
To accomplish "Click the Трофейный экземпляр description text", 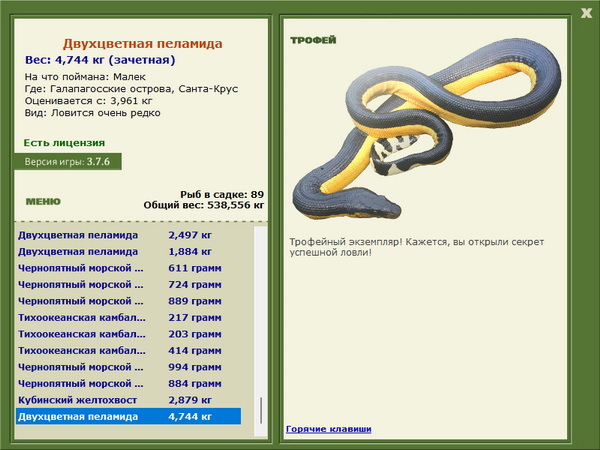I will point(417,247).
